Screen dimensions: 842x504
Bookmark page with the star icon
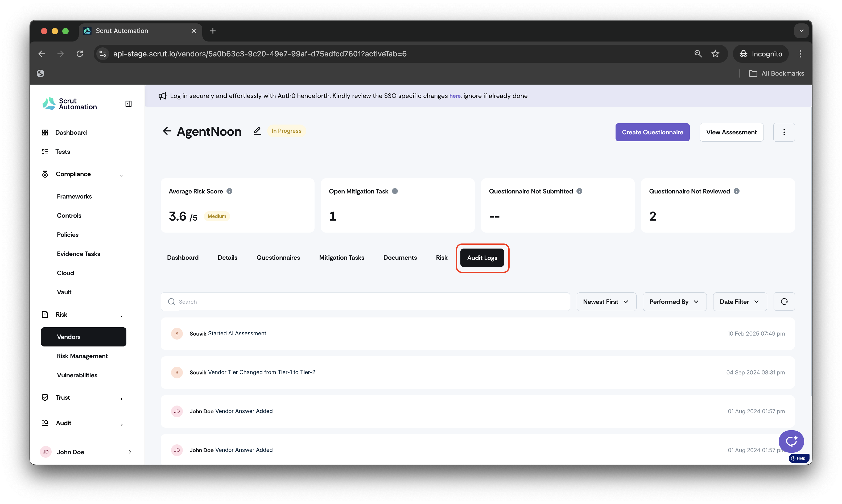coord(715,54)
